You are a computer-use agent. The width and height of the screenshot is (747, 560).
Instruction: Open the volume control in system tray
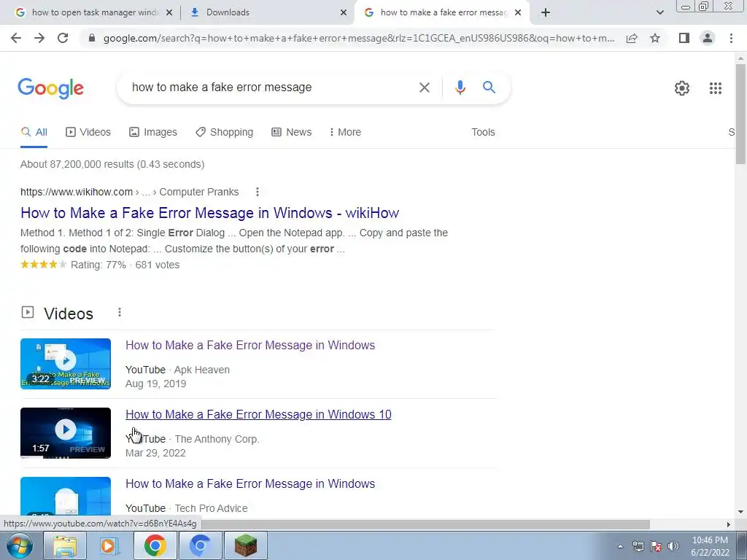(673, 546)
